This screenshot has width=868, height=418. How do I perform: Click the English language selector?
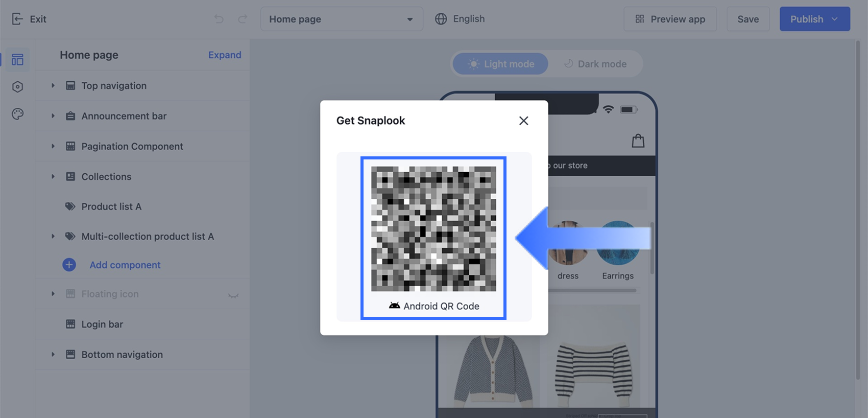(460, 19)
